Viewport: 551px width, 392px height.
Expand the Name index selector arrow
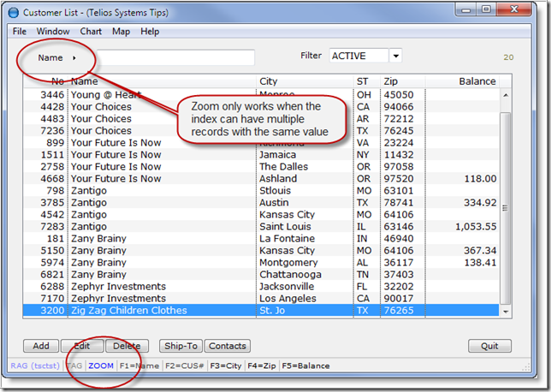pyautogui.click(x=74, y=58)
